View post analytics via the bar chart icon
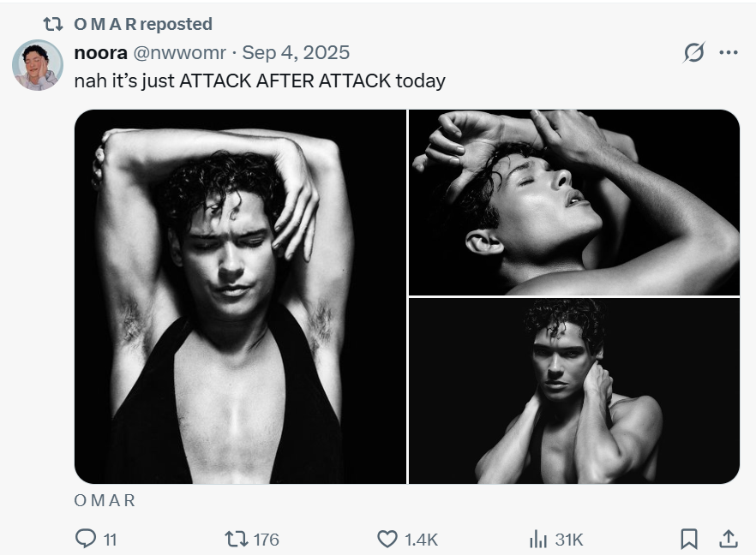This screenshot has height=555, width=756. coord(538,539)
